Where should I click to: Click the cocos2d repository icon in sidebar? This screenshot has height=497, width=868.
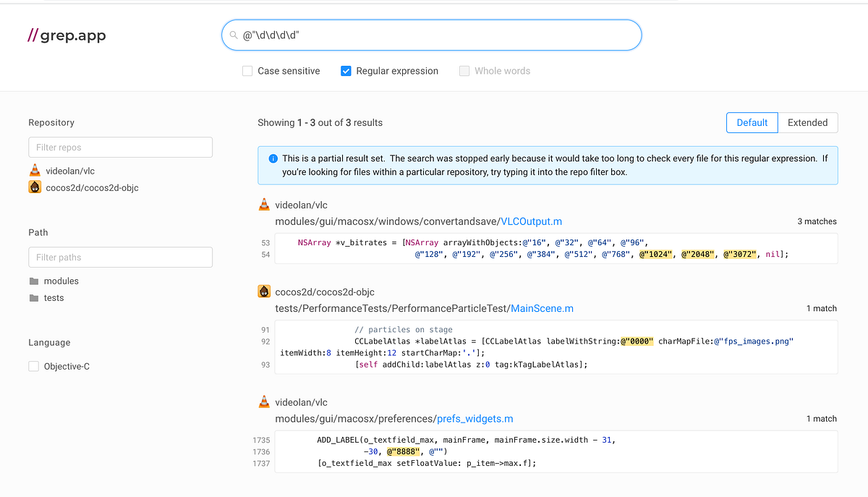click(35, 187)
